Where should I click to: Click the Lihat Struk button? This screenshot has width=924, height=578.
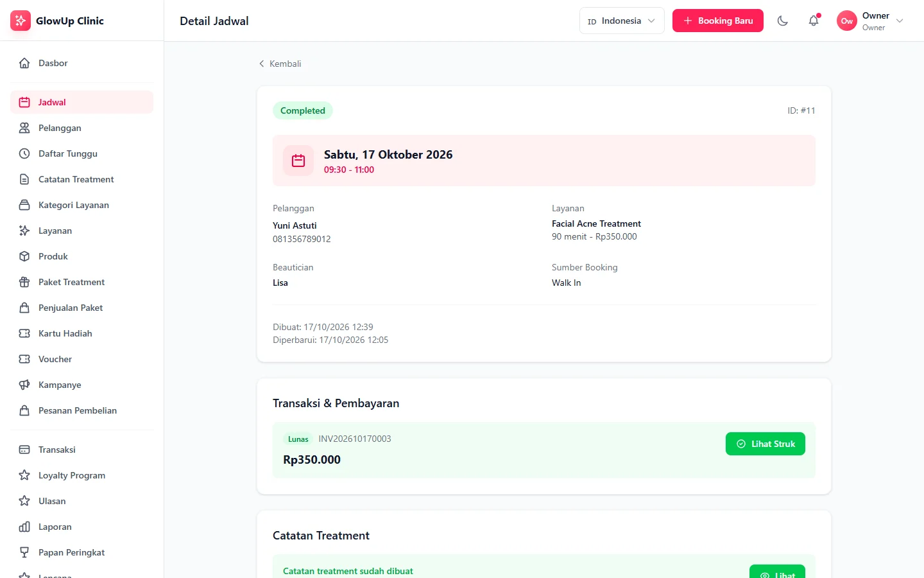coord(766,444)
